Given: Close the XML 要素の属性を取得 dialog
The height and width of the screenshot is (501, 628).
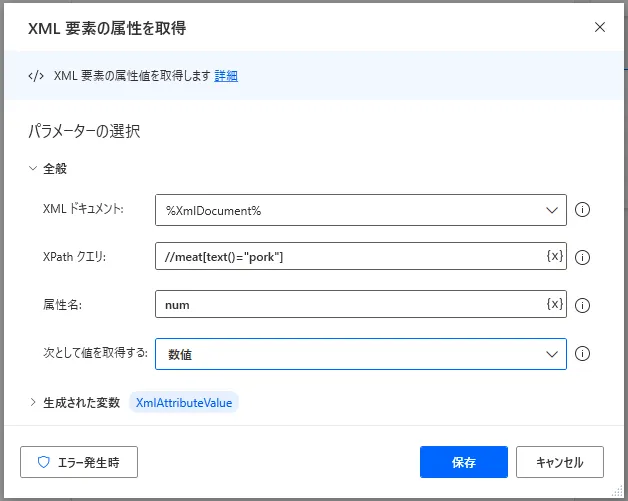Looking at the screenshot, I should (x=600, y=27).
